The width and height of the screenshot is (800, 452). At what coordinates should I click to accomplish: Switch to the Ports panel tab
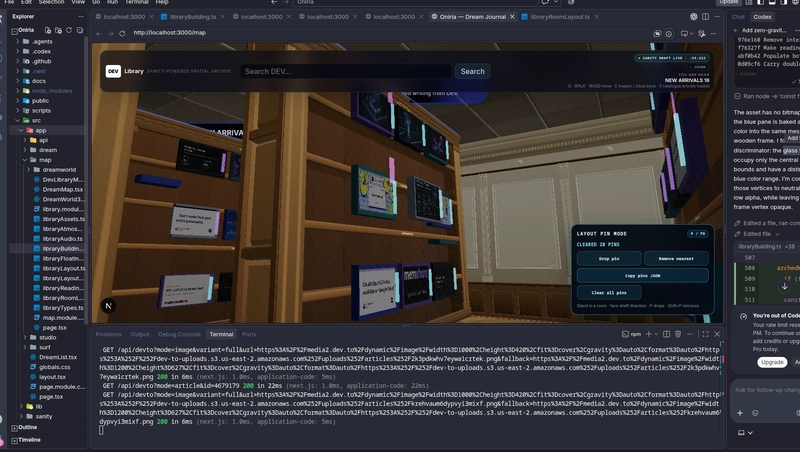(249, 334)
